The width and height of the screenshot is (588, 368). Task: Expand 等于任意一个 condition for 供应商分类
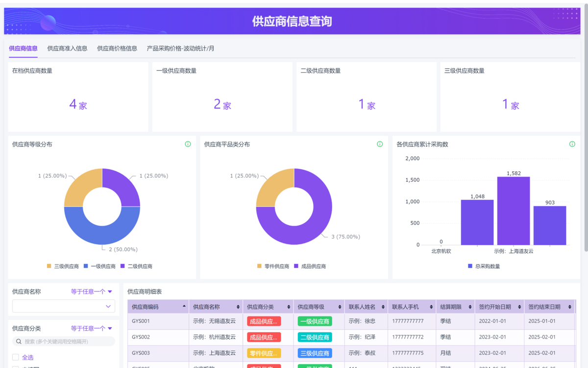[x=92, y=328]
